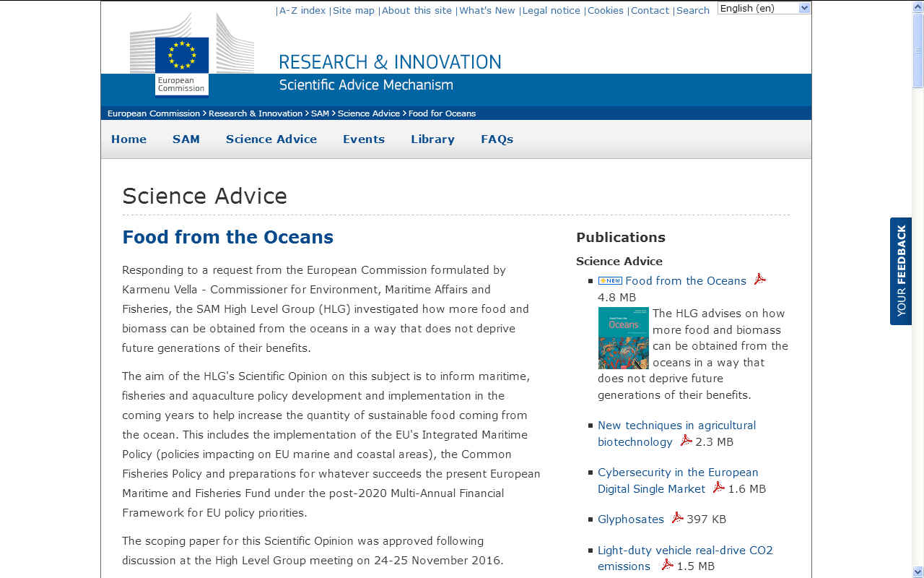The height and width of the screenshot is (578, 924).
Task: Click the 397 KB file size text
Action: click(707, 519)
